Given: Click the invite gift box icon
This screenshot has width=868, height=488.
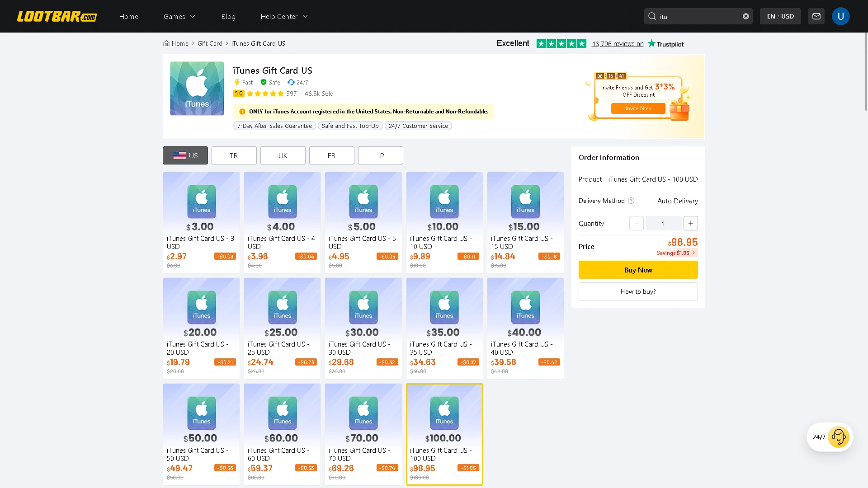Looking at the screenshot, I should click(x=679, y=111).
